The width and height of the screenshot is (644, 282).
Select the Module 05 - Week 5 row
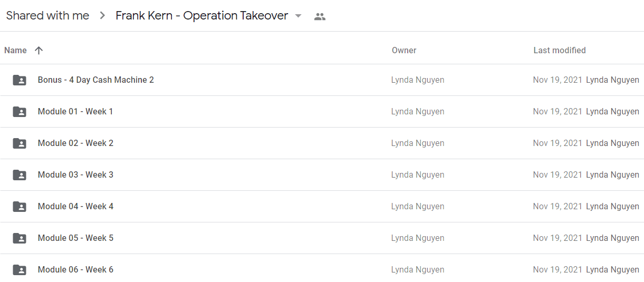pyautogui.click(x=322, y=238)
